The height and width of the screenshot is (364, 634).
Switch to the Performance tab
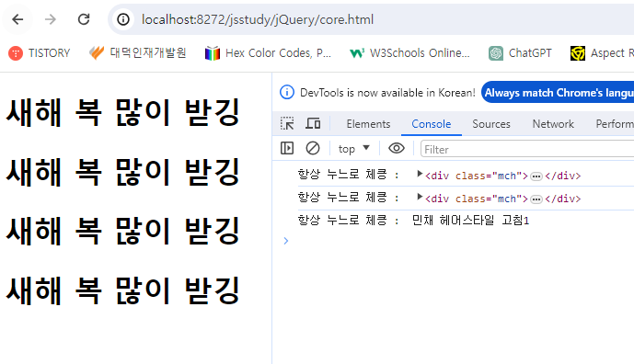(615, 124)
